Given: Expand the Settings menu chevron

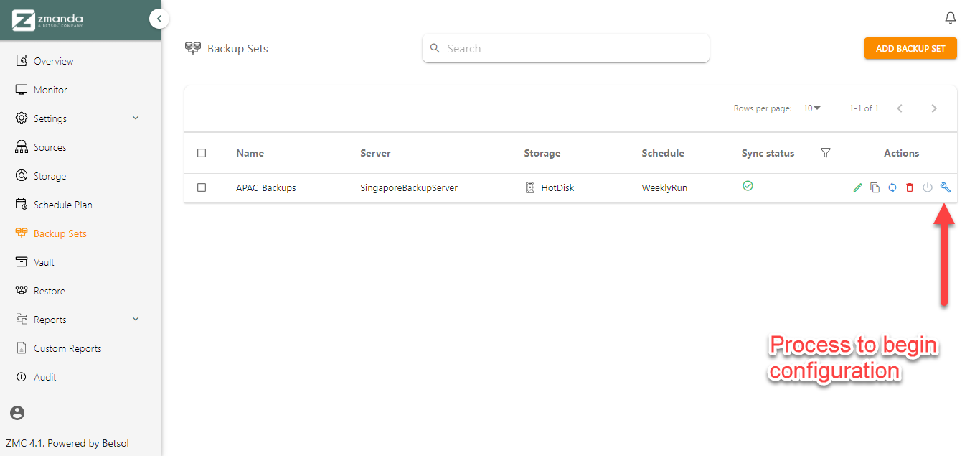Looking at the screenshot, I should pyautogui.click(x=136, y=118).
